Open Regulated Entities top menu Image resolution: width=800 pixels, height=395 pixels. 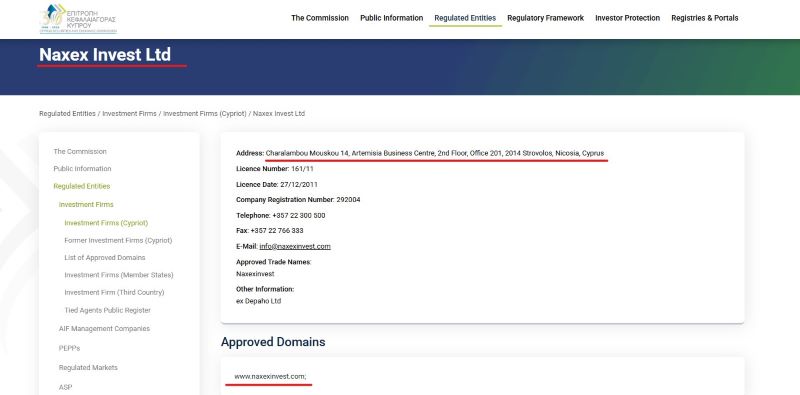pos(465,18)
